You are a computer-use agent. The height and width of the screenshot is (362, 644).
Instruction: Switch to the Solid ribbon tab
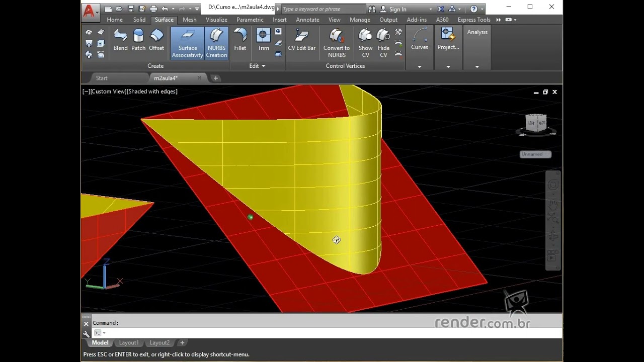click(x=139, y=20)
